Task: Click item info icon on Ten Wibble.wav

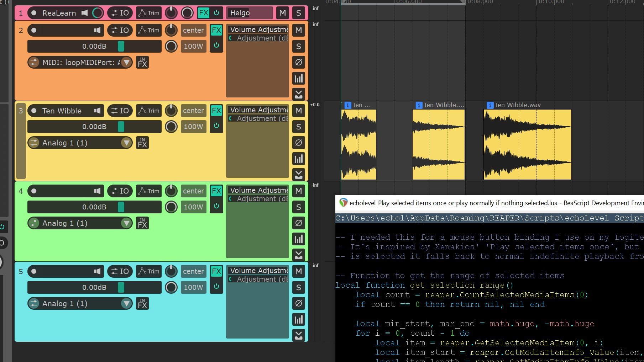Action: 490,105
